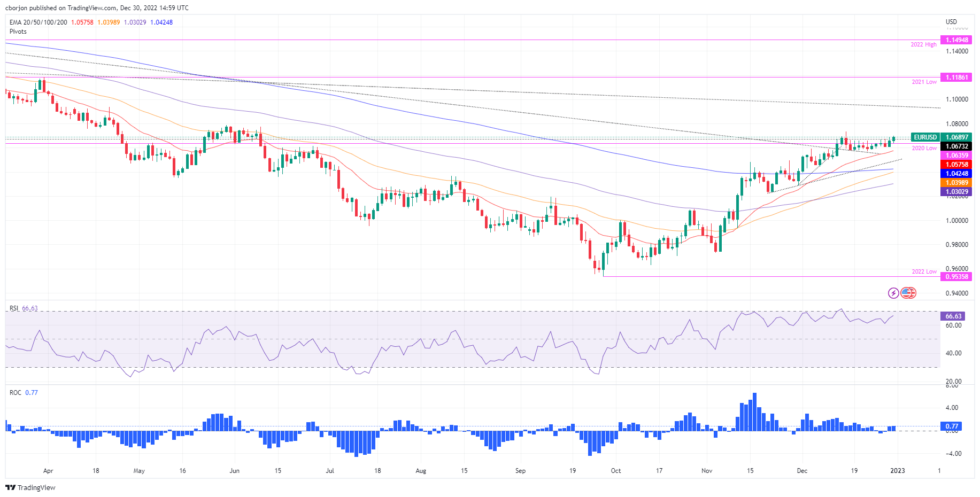The image size is (980, 497).
Task: Click the 1.14948 pivot price tag
Action: click(956, 40)
